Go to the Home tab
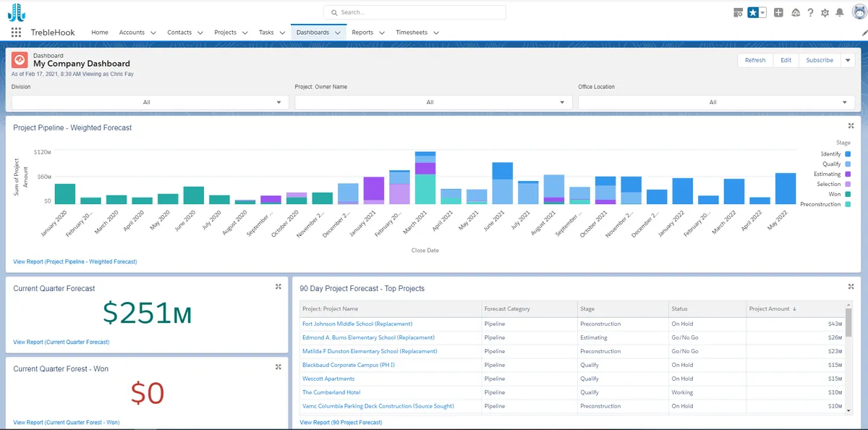This screenshot has width=868, height=430. [x=100, y=33]
